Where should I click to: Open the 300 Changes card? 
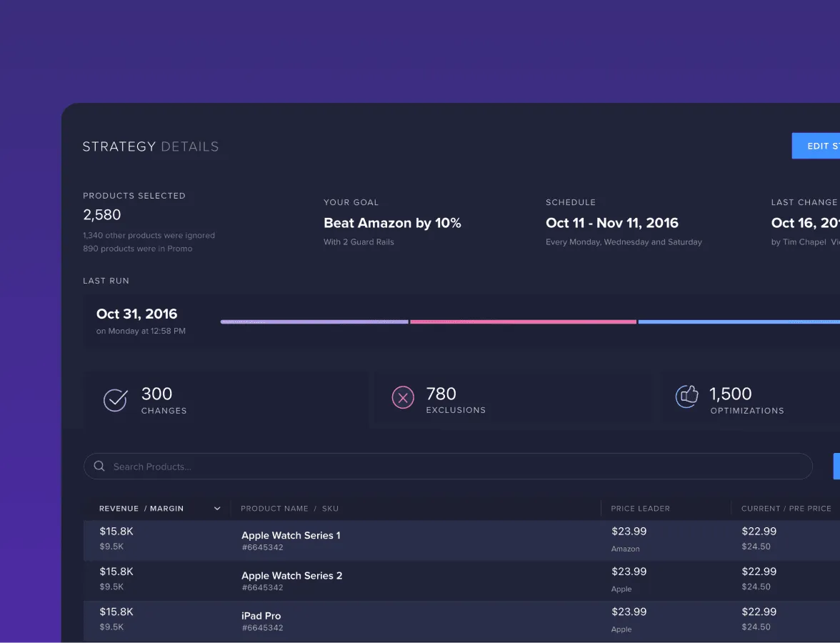pos(226,400)
